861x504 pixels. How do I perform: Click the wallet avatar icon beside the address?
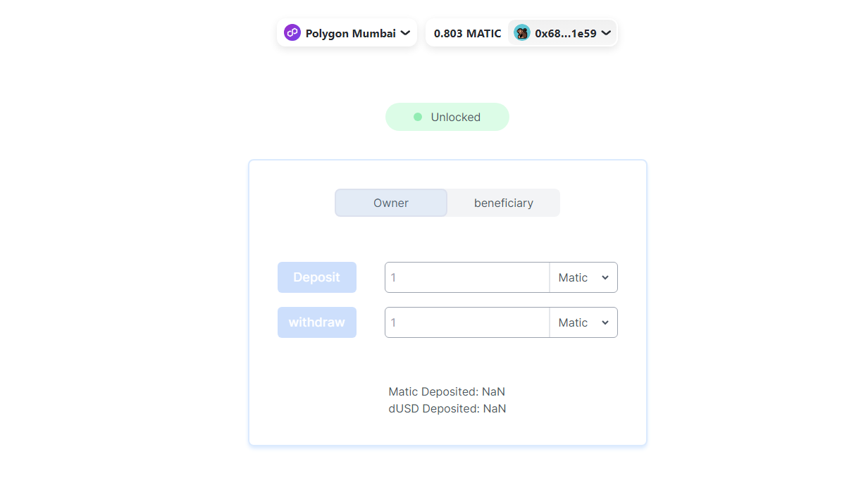(521, 32)
